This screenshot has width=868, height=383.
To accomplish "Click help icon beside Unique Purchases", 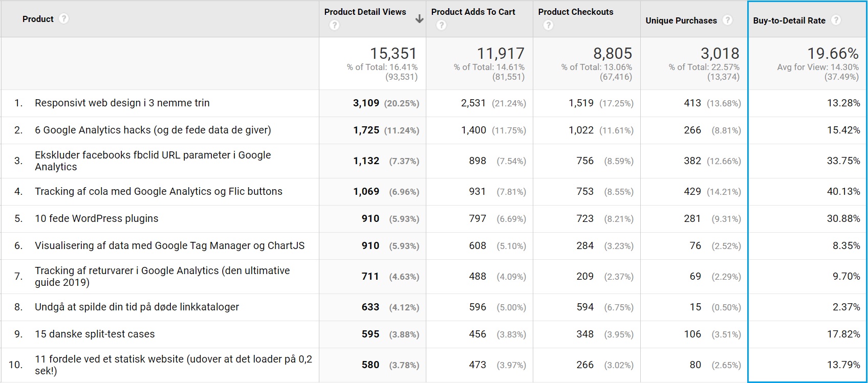I will [727, 20].
